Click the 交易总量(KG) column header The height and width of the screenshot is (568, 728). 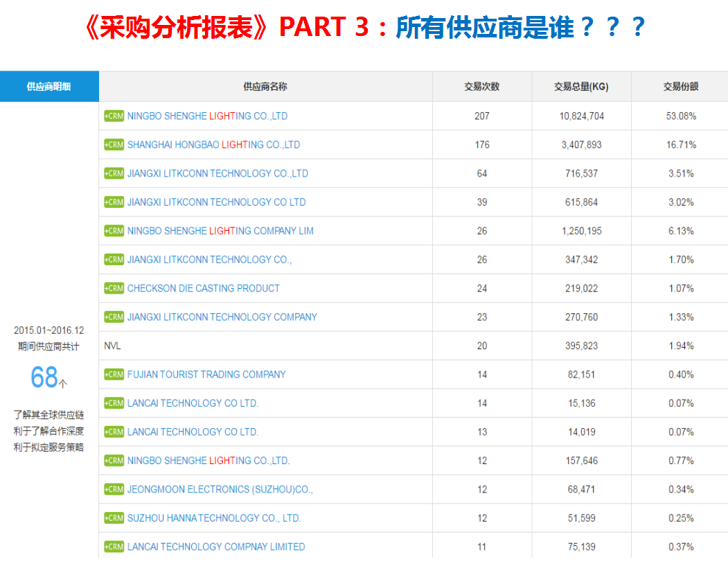click(581, 87)
